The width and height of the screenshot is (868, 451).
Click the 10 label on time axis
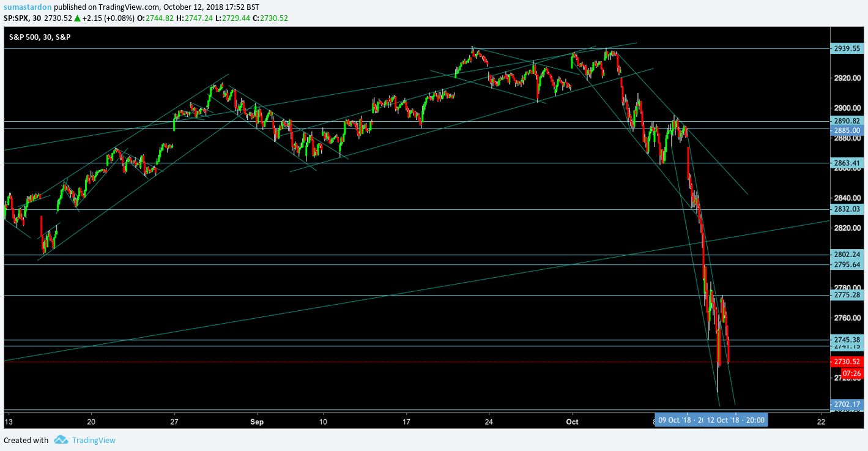tap(323, 422)
